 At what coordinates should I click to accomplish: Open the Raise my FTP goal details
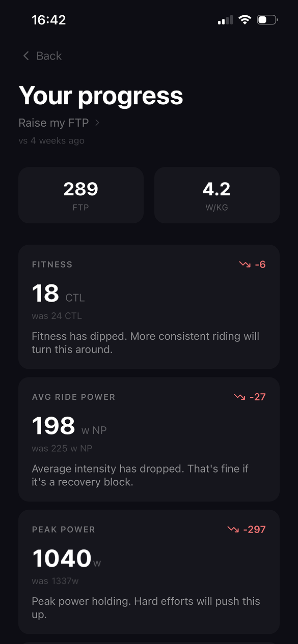click(x=53, y=123)
